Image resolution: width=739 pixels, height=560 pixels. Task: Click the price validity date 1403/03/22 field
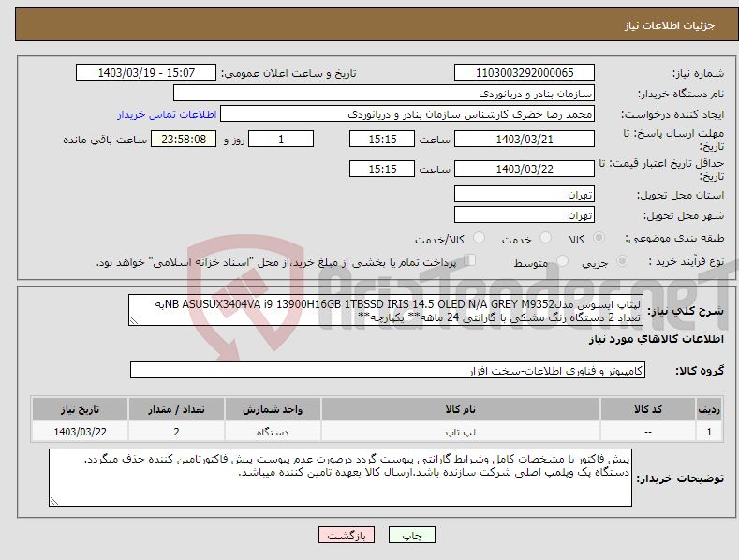point(525,169)
